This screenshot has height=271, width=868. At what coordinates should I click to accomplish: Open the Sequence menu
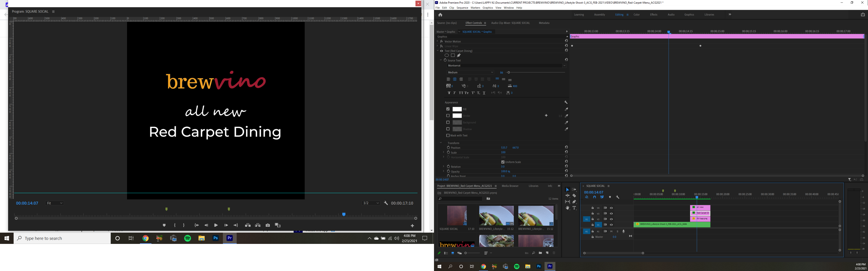pyautogui.click(x=462, y=7)
